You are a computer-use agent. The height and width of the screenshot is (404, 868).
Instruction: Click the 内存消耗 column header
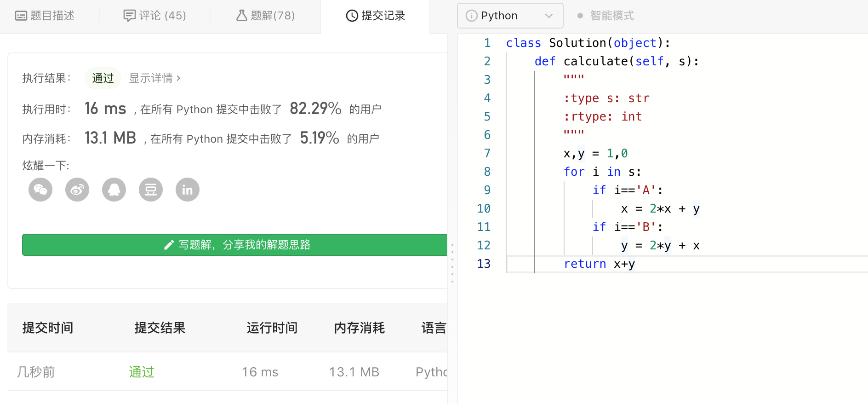pos(360,328)
